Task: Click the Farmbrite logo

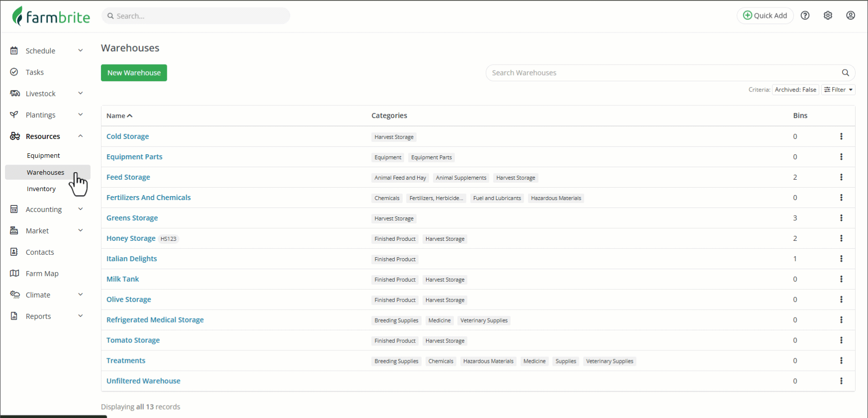Action: click(51, 16)
